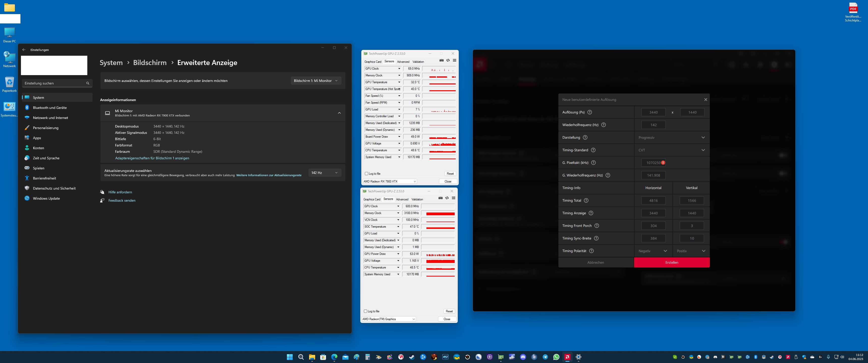
Task: Open the AMD Radeon RX 7900 XTX device selector
Action: click(390, 181)
